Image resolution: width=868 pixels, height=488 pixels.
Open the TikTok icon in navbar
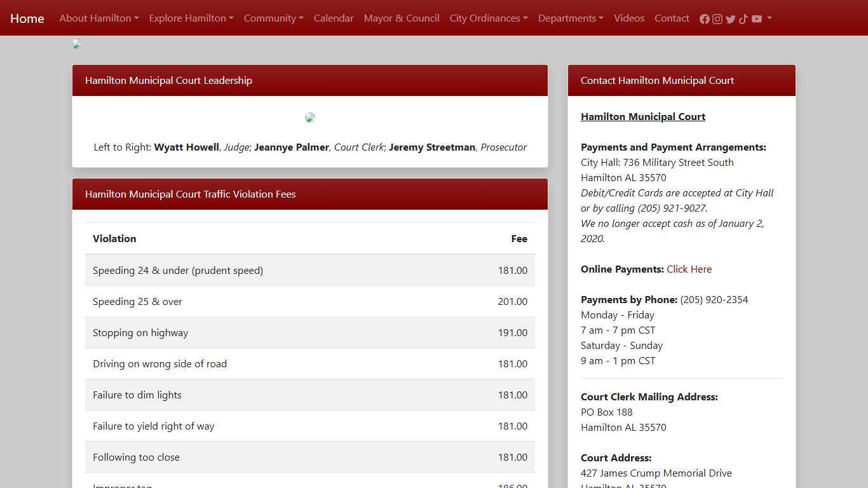pyautogui.click(x=743, y=19)
